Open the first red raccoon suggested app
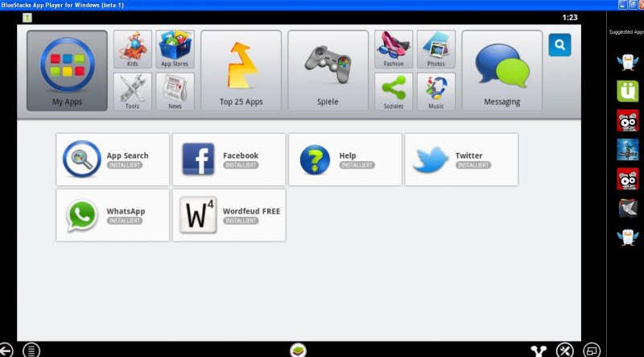644x357 pixels. (628, 120)
